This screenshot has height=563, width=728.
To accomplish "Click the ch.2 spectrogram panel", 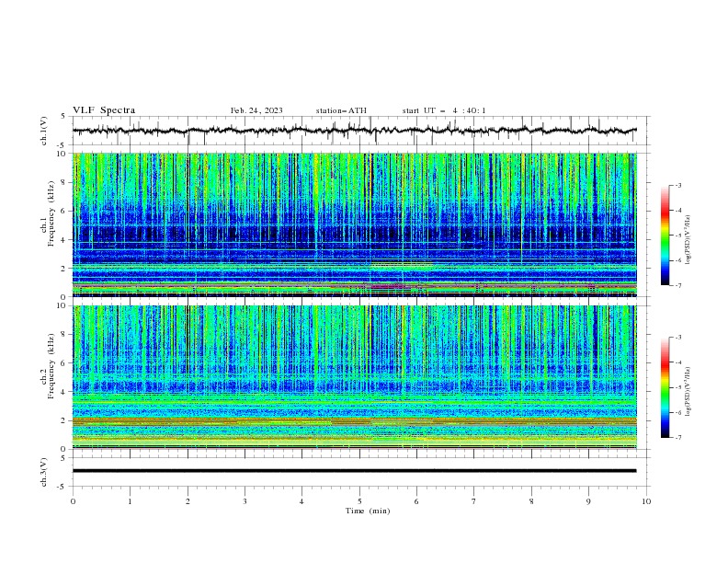I will [x=355, y=377].
